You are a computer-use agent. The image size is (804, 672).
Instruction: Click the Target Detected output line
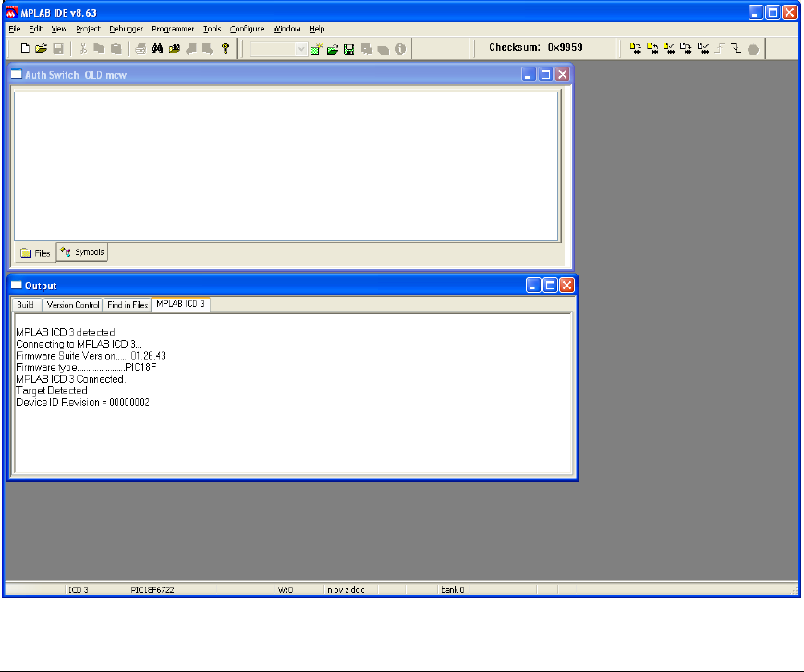point(51,390)
